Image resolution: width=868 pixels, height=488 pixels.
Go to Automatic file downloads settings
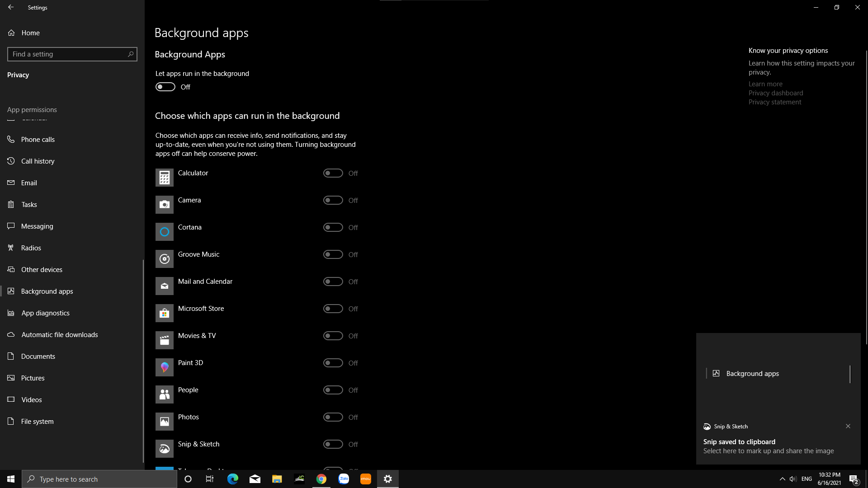(x=59, y=335)
